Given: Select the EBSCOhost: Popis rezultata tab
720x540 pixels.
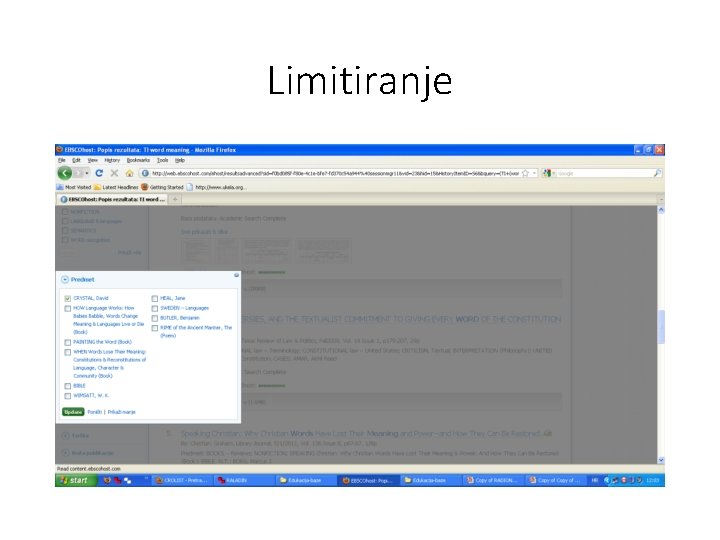Looking at the screenshot, I should (112, 199).
